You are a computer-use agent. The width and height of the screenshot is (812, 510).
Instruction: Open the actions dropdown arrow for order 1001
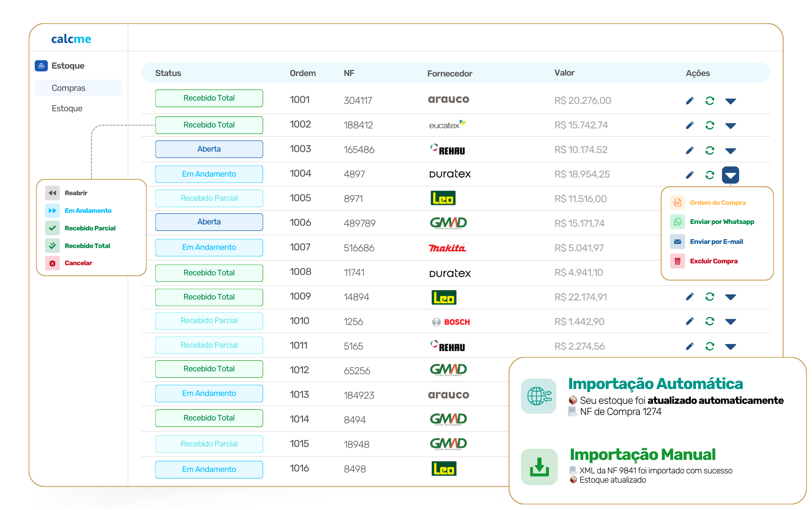(730, 101)
